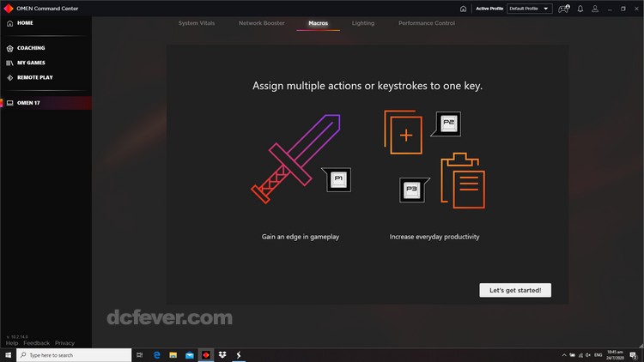Click the taskbar search box
Viewport: 644px width, 362px height.
(x=74, y=355)
